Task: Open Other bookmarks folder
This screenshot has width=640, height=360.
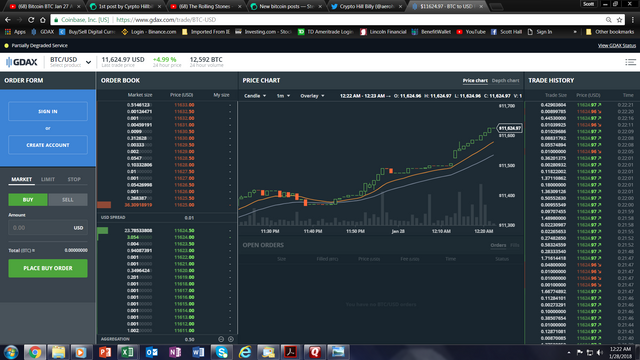Action: [610, 32]
